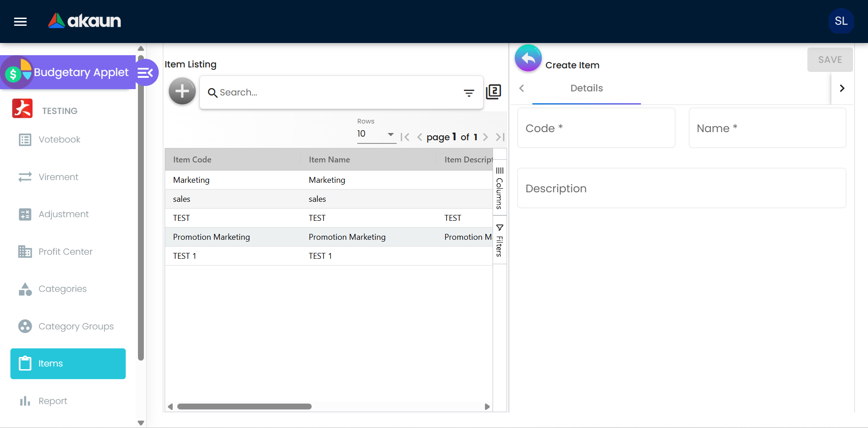The width and height of the screenshot is (868, 428).
Task: Expand the Columns side panel
Action: [x=499, y=188]
